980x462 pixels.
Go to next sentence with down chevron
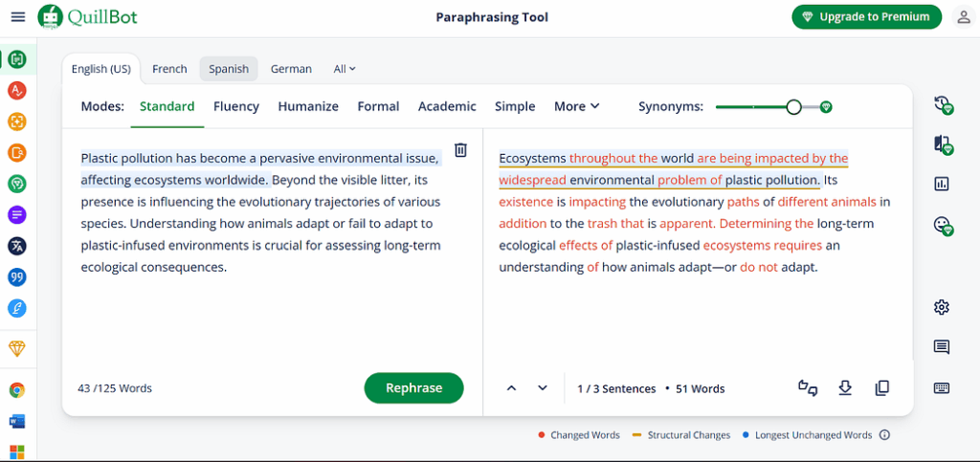pyautogui.click(x=543, y=388)
